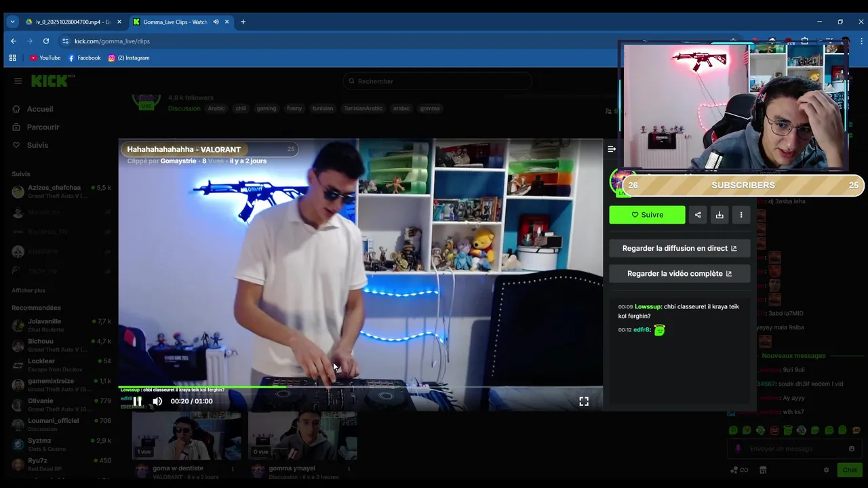Click the Gomaystrie clipper name
868x488 pixels.
point(178,161)
